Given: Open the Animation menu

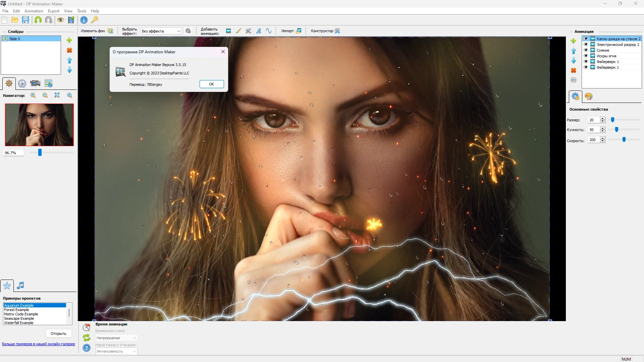Looking at the screenshot, I should click(34, 11).
